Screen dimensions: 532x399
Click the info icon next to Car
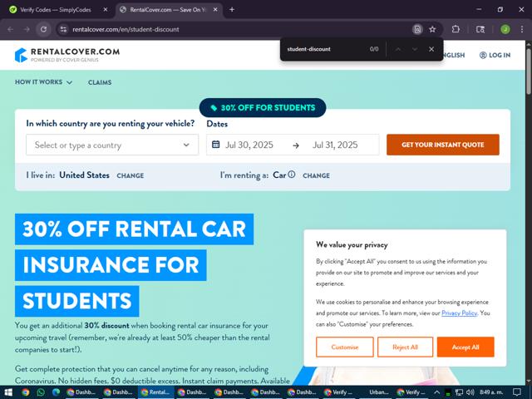pos(292,175)
